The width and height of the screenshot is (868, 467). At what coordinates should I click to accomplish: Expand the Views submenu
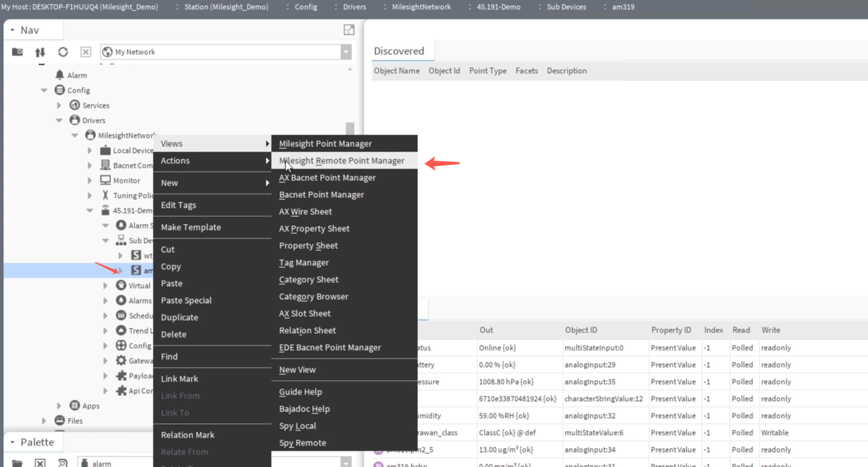212,144
